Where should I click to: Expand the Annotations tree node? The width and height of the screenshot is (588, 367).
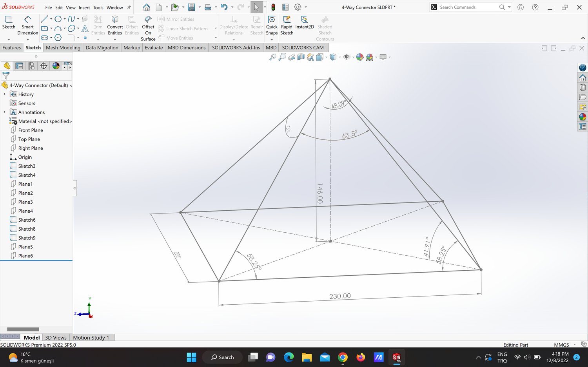[x=4, y=112]
